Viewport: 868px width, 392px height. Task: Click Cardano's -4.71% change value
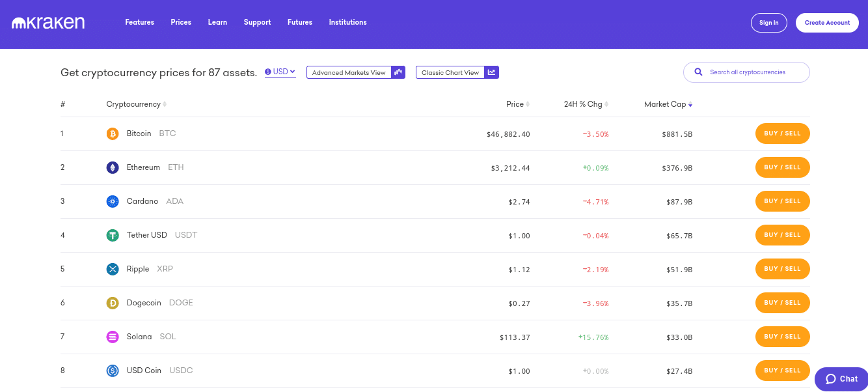pos(595,202)
